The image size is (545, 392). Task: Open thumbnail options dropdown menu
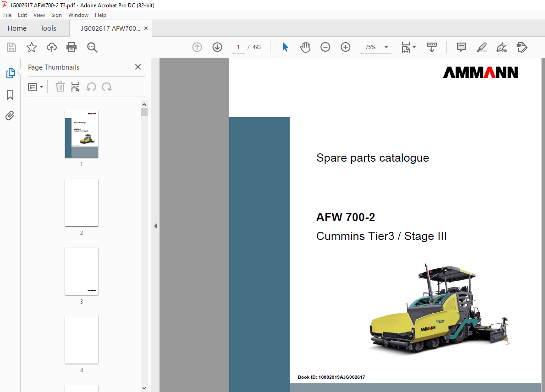[x=35, y=87]
